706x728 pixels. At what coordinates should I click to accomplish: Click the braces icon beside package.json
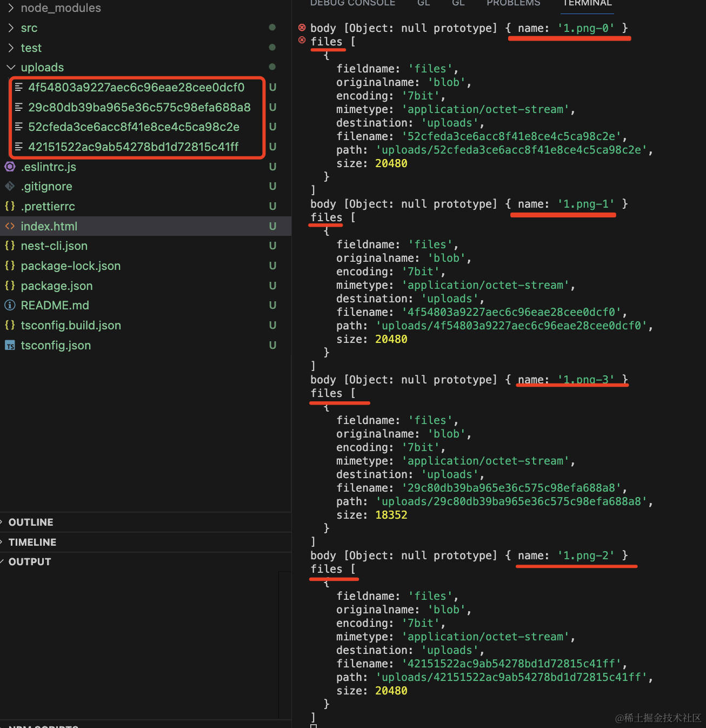[x=10, y=286]
